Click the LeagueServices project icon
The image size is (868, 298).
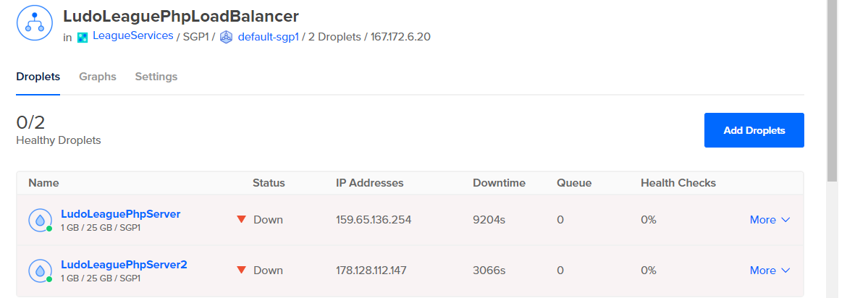[x=83, y=37]
